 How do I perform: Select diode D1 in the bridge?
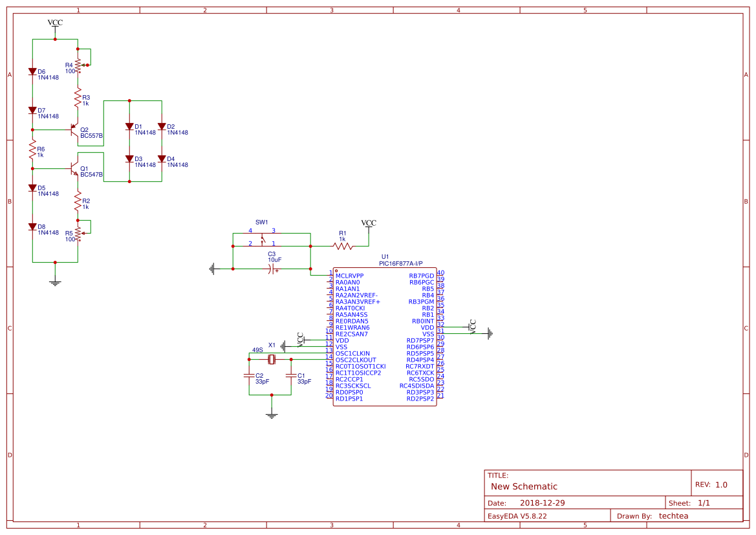(129, 126)
